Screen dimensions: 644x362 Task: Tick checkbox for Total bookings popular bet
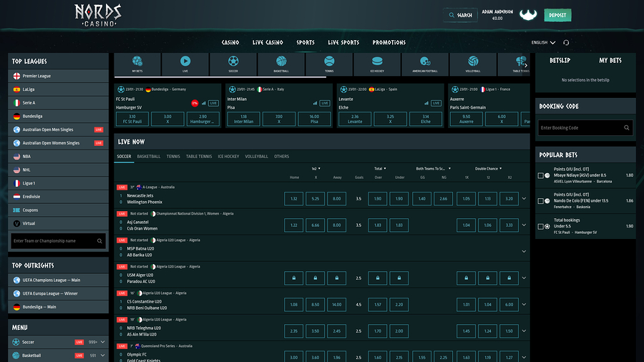coord(540,226)
